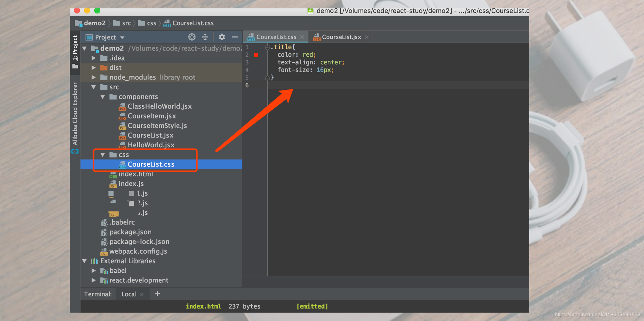The width and height of the screenshot is (644, 321).
Task: Close the CourseList.jsx editor tab
Action: click(367, 37)
